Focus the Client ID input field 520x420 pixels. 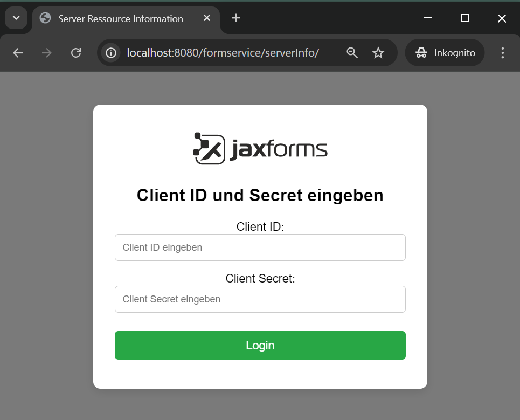click(260, 247)
